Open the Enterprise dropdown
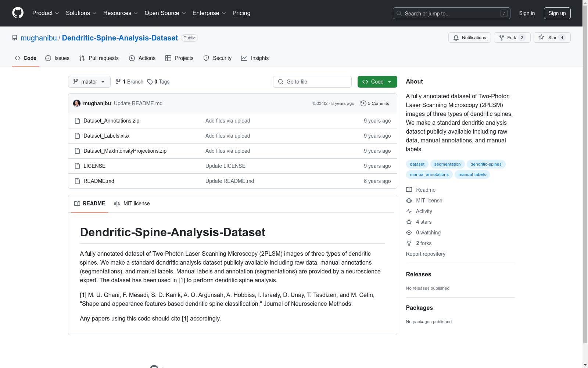 click(209, 13)
